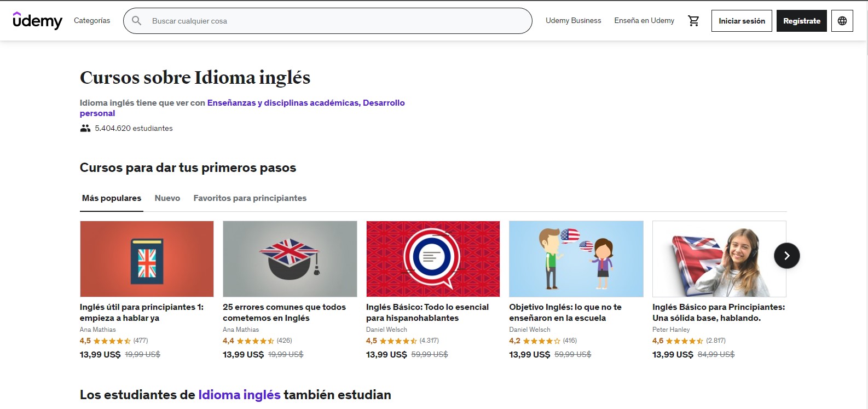The width and height of the screenshot is (868, 409).
Task: Click the Peter Hanley instructor name
Action: [671, 330]
